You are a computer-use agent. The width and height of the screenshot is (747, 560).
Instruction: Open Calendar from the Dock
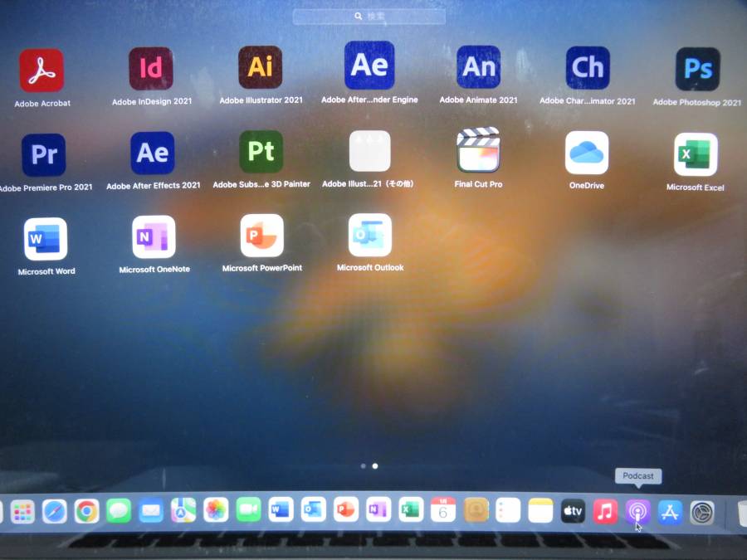tap(443, 510)
